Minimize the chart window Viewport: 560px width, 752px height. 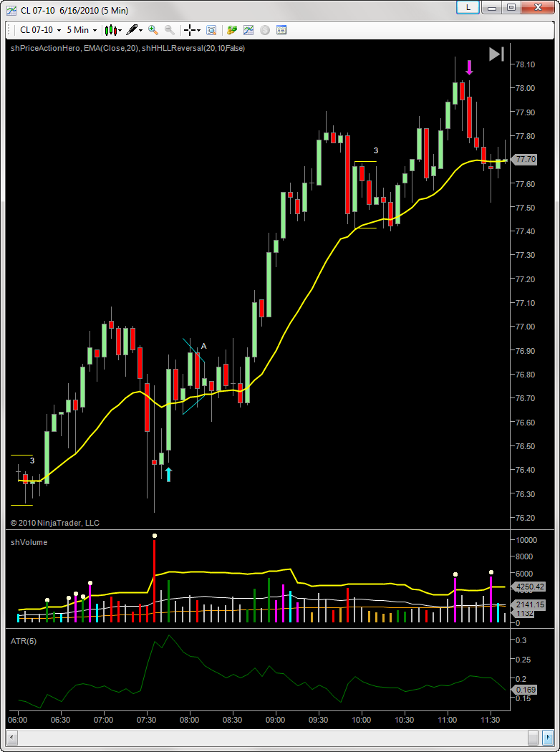[x=491, y=7]
